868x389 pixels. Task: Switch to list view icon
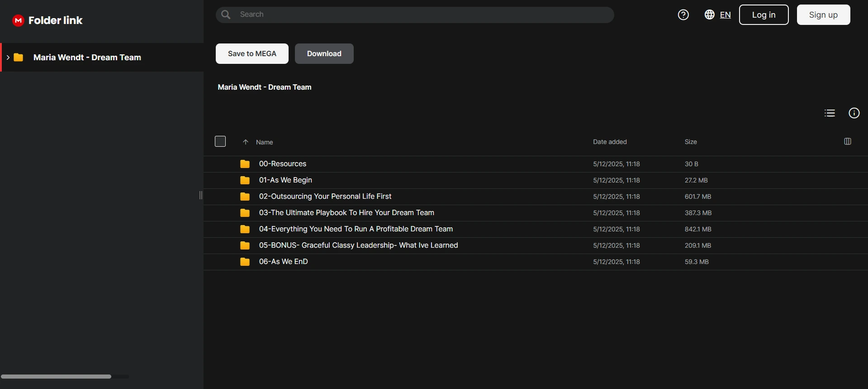click(830, 113)
